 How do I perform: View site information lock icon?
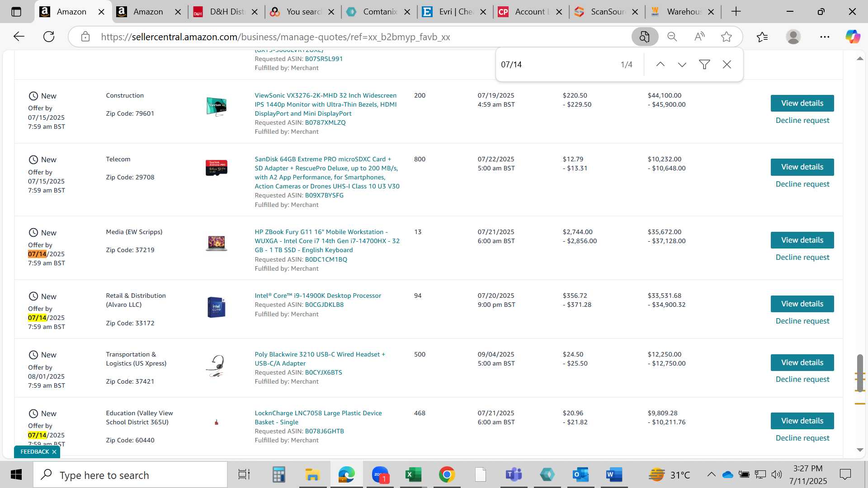point(85,37)
